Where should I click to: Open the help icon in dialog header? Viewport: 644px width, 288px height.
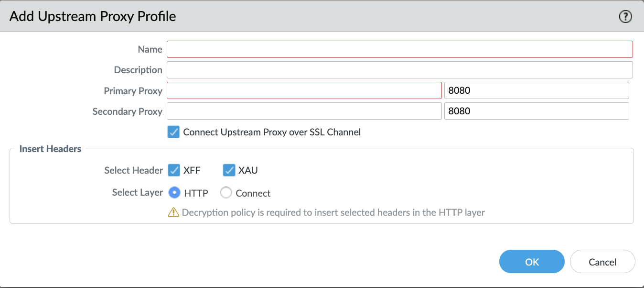click(x=625, y=17)
